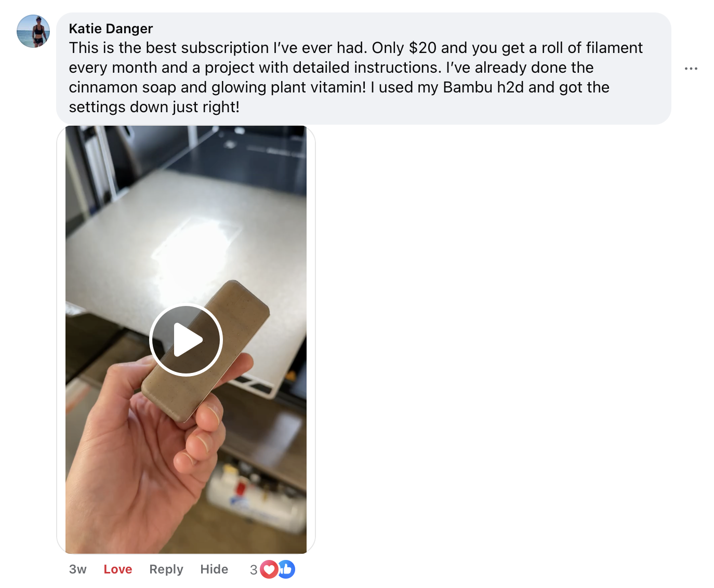This screenshot has height=588, width=714.
Task: Reply to Katie Danger's comment
Action: click(166, 569)
